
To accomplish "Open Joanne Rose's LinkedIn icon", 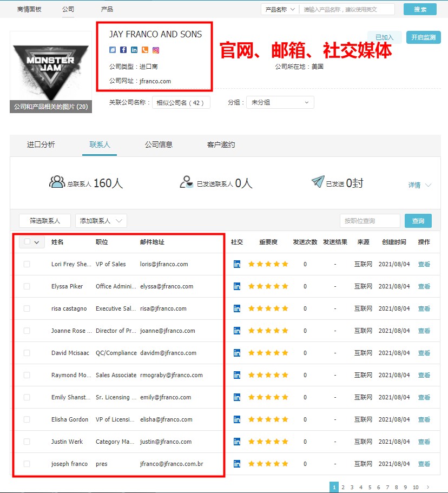I will [237, 331].
